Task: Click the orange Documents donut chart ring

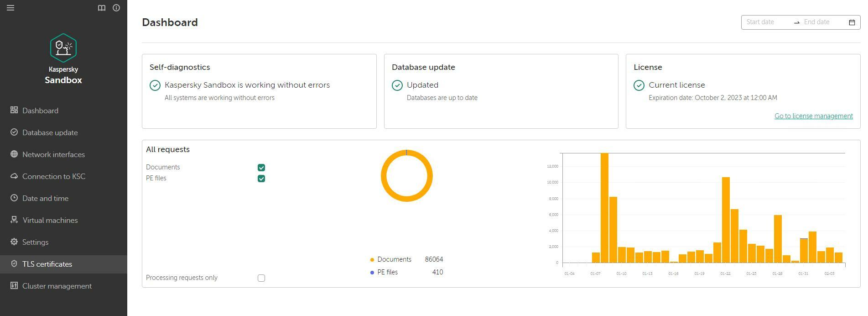Action: point(384,176)
